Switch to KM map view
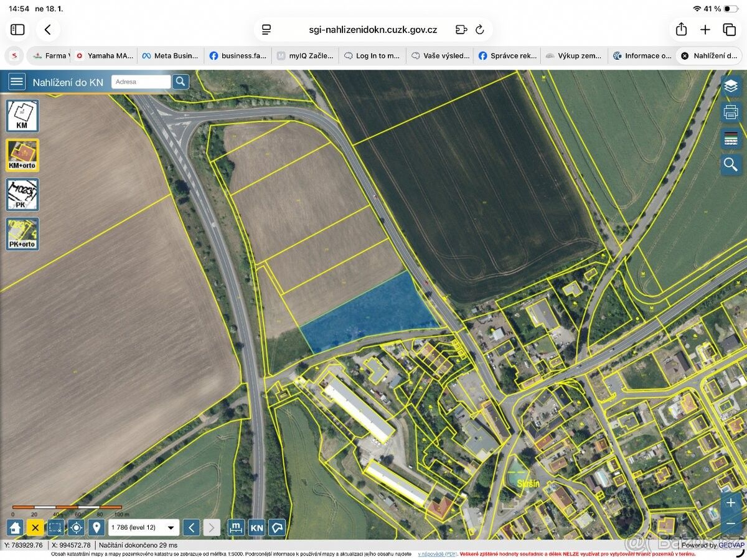 point(22,116)
